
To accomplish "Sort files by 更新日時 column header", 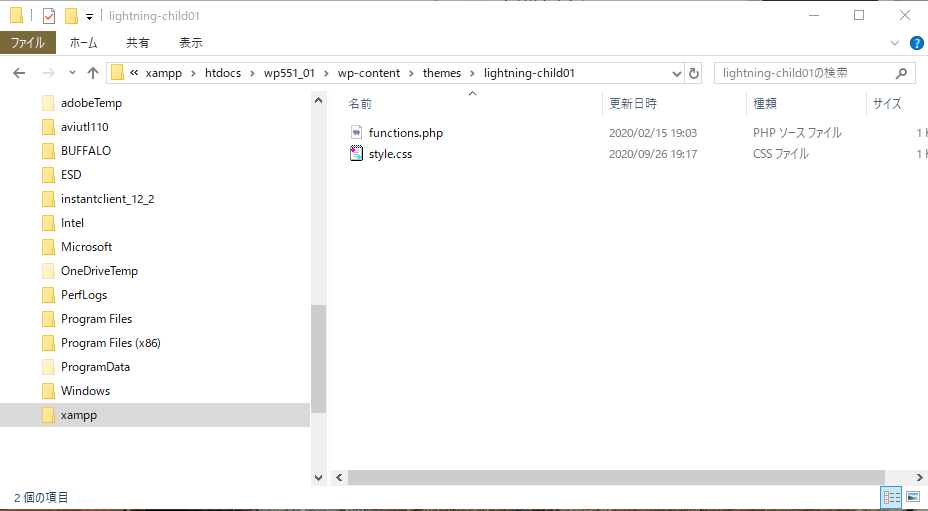I will pos(633,103).
